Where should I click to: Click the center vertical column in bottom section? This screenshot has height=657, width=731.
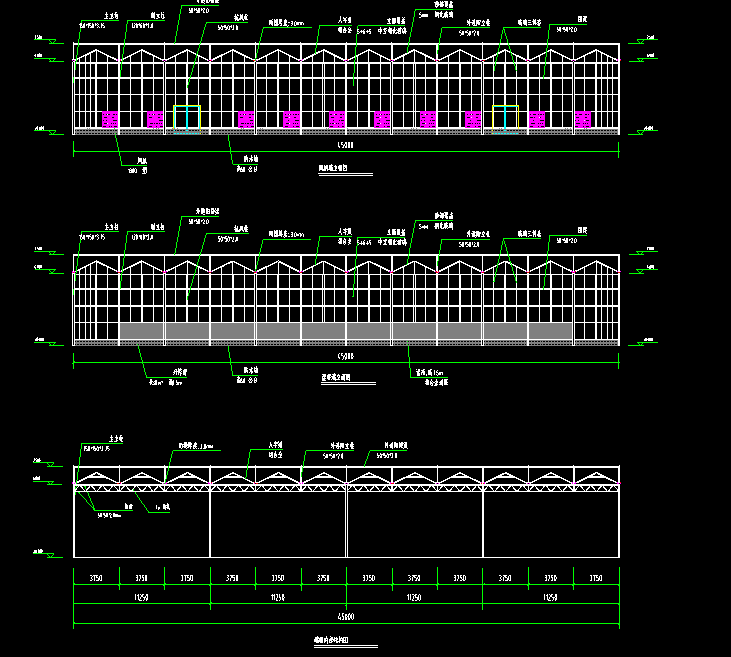point(346,523)
